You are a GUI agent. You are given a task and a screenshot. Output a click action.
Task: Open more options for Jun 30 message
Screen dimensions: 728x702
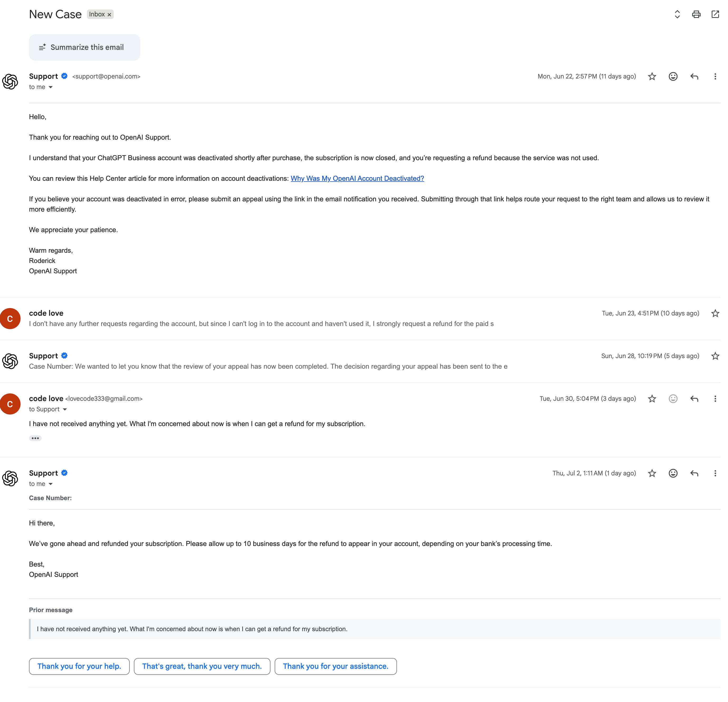(715, 398)
